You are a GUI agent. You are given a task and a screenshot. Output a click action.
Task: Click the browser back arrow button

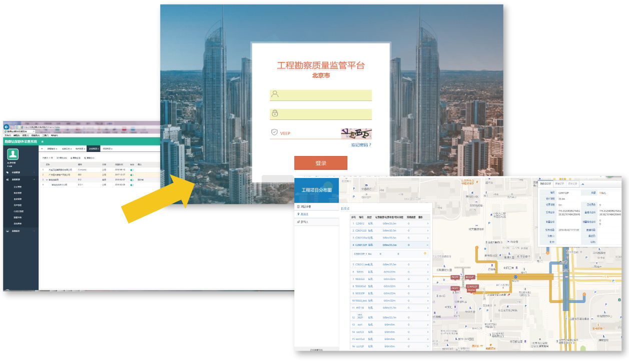(7, 127)
